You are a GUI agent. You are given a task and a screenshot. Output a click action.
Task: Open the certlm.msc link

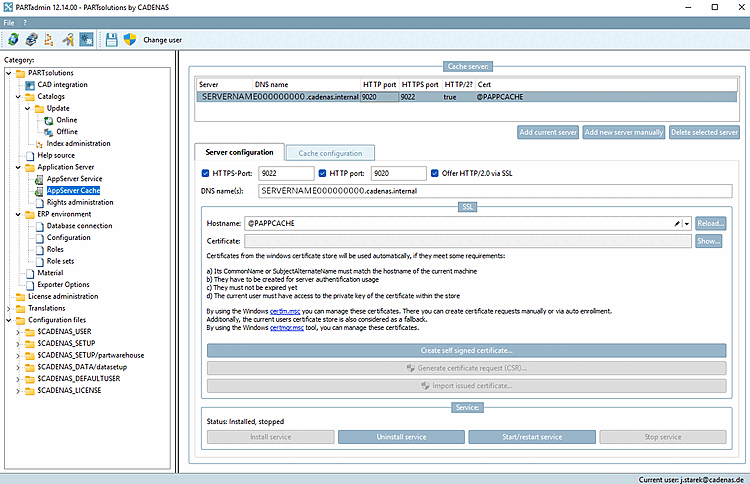click(x=285, y=311)
